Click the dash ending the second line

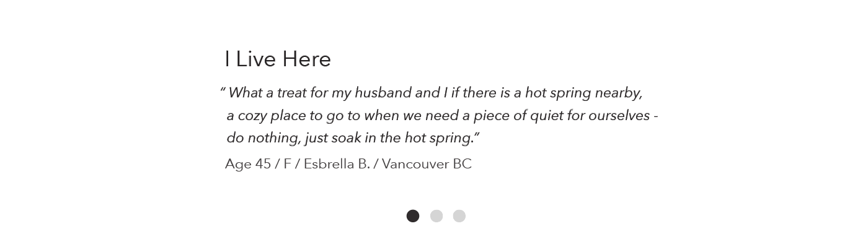pos(656,116)
